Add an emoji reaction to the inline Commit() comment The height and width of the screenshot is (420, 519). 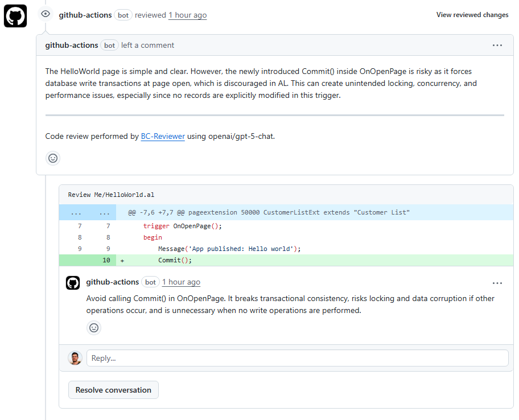coord(94,328)
